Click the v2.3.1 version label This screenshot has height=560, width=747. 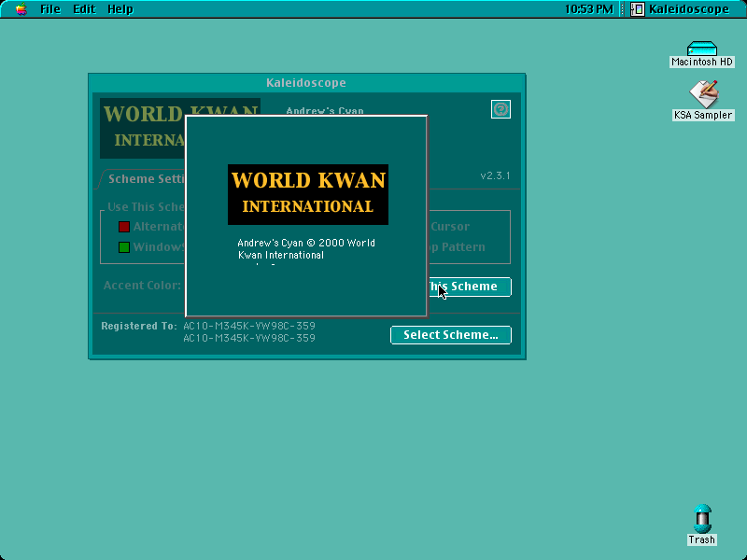point(495,175)
